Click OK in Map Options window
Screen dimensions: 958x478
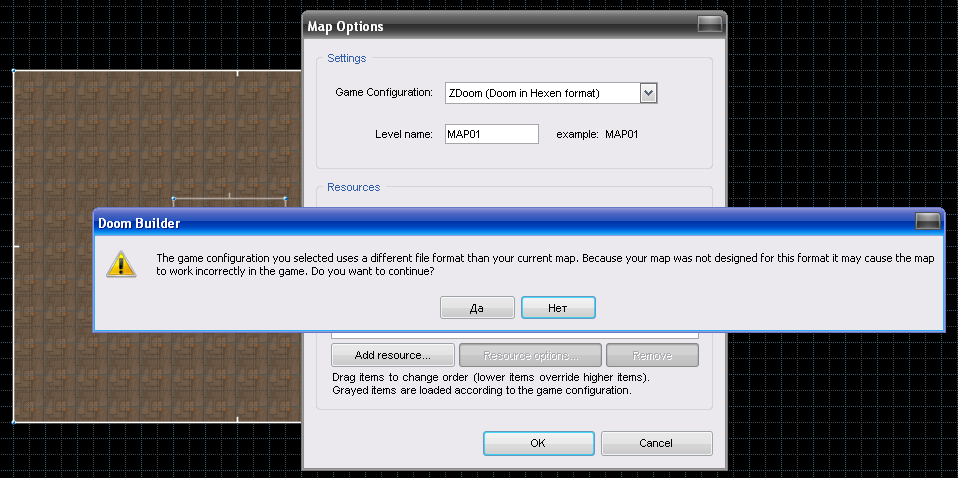pos(538,443)
